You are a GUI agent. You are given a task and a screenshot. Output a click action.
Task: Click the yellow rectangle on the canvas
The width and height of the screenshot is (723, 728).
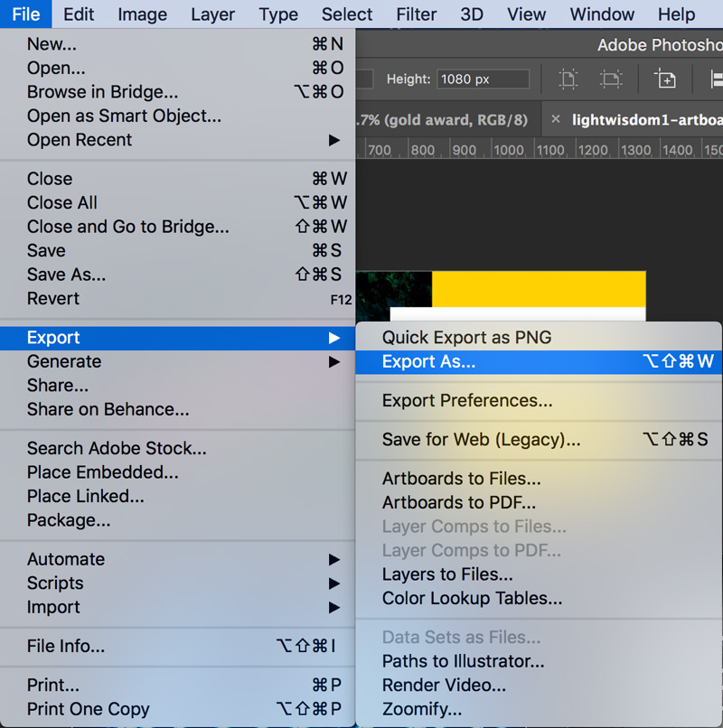(x=539, y=289)
